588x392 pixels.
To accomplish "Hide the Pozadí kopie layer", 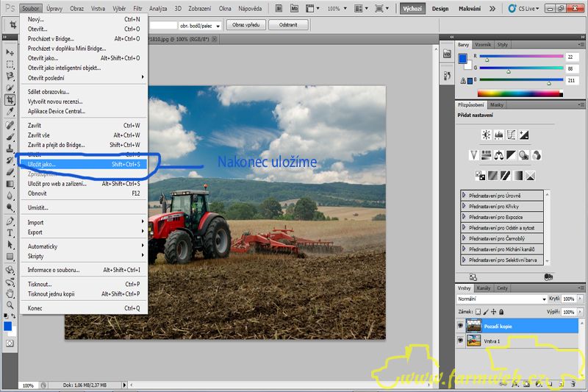I will tap(461, 326).
